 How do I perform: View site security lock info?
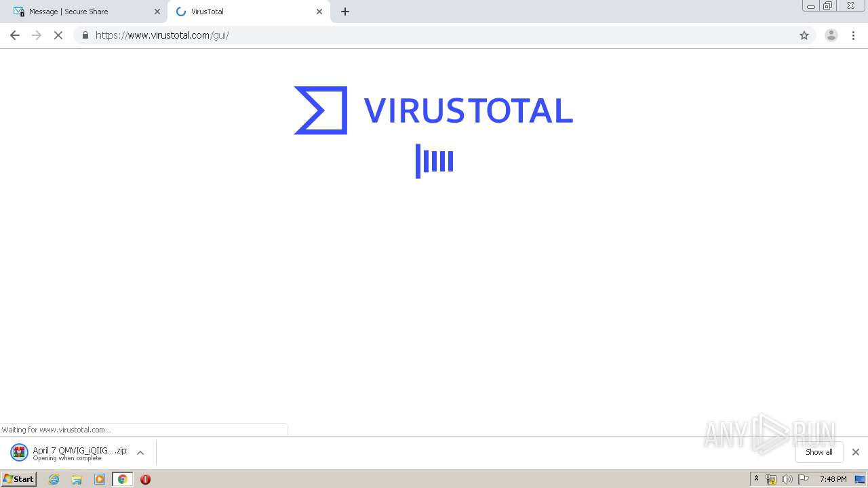pyautogui.click(x=85, y=35)
